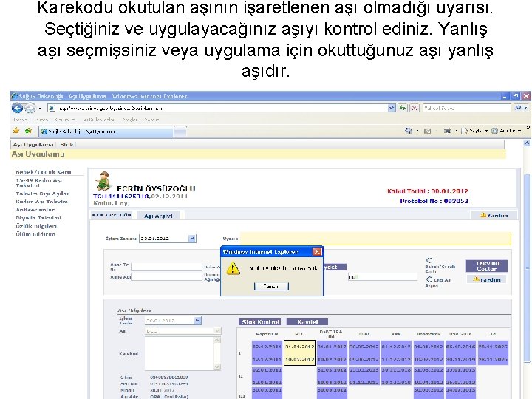Click the Geri Dön tab
532x399 pixels.
pyautogui.click(x=112, y=215)
